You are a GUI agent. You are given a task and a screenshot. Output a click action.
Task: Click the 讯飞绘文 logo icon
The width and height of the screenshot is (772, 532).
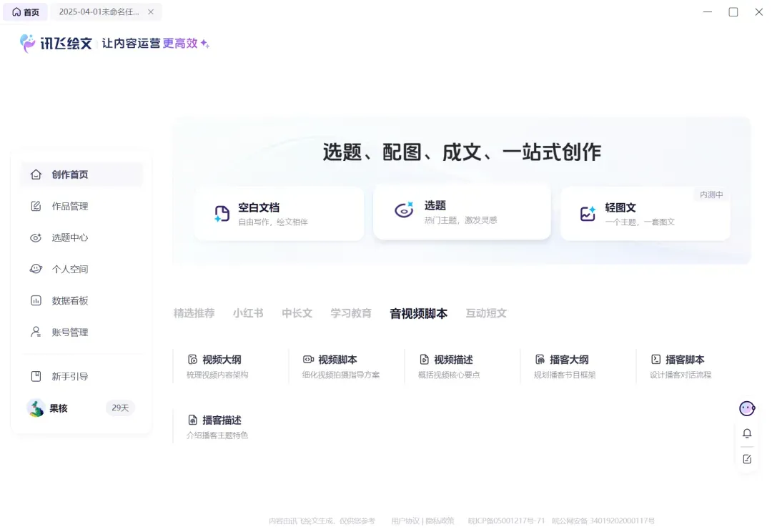click(x=28, y=44)
